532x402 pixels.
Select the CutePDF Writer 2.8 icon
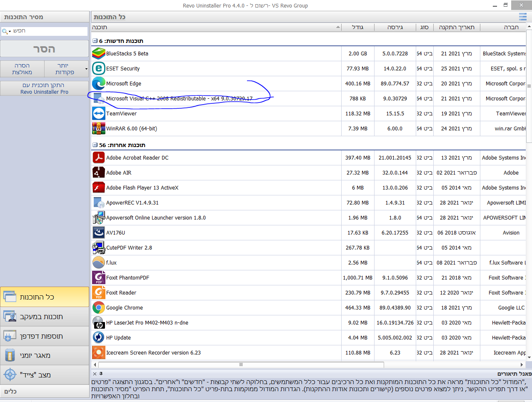(x=99, y=247)
